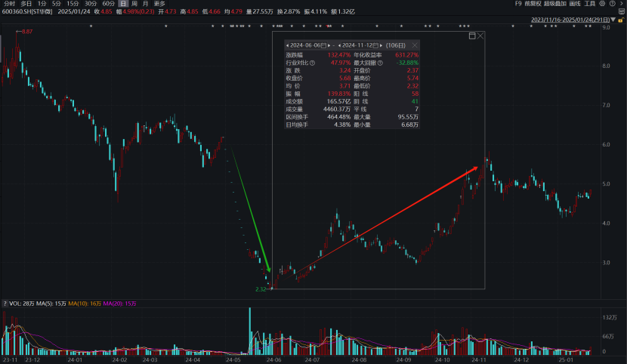Open the settings gear icon in top toolbar

[x=603, y=4]
